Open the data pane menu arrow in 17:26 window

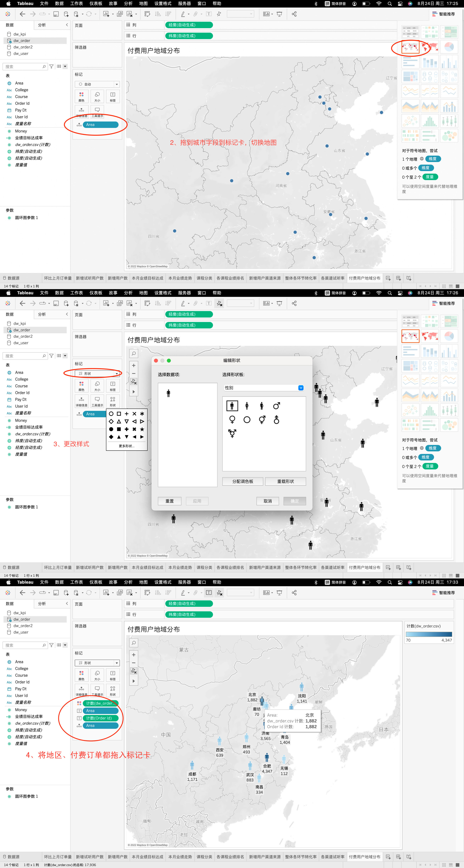[65, 356]
